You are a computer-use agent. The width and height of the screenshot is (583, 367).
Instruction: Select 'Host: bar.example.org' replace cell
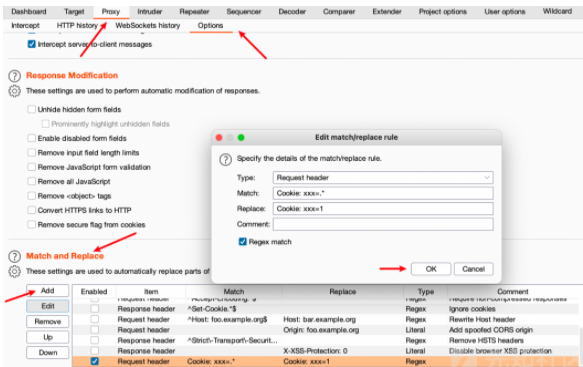click(319, 319)
